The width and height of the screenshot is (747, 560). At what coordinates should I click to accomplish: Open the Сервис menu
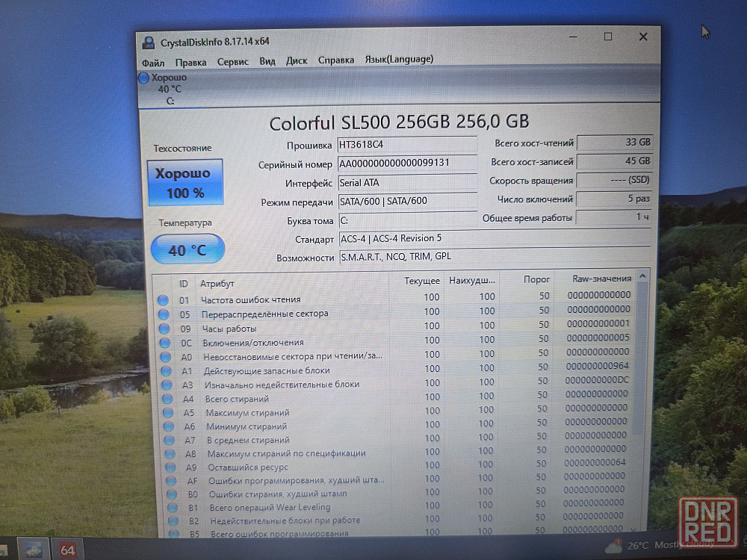(x=233, y=62)
